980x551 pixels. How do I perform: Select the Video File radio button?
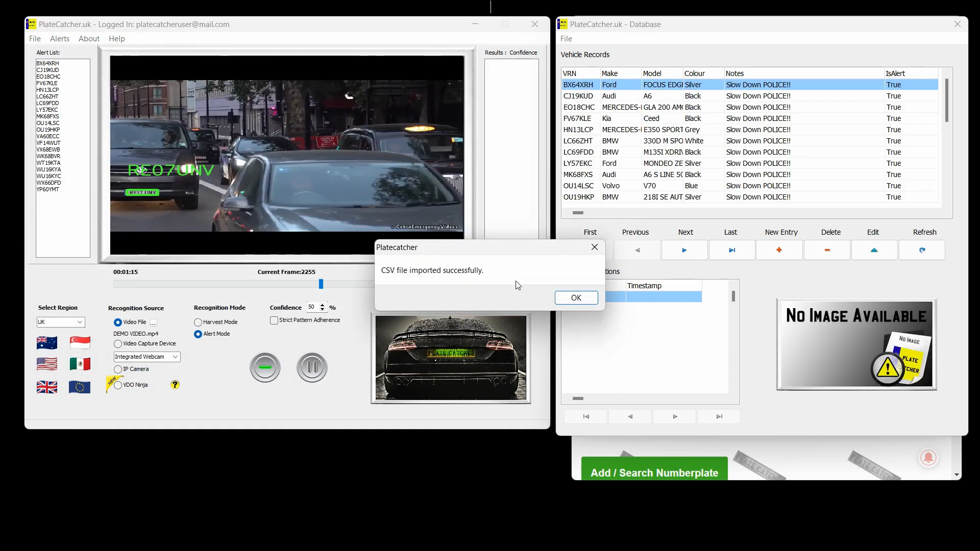[118, 322]
